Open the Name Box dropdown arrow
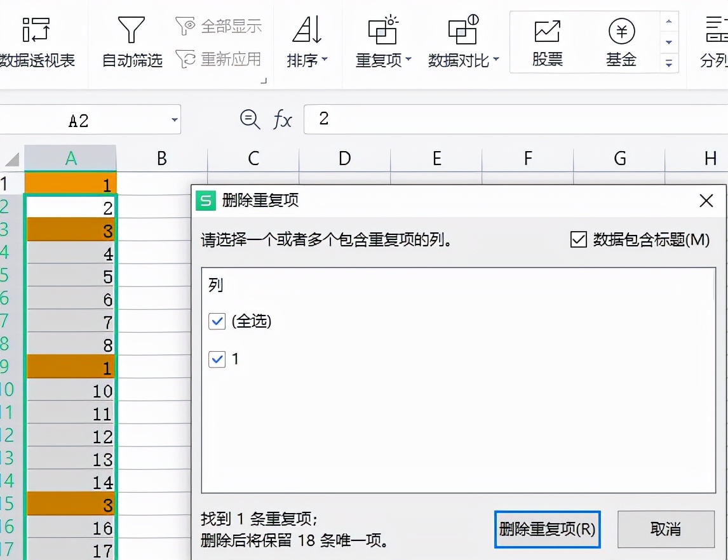This screenshot has width=728, height=560. pyautogui.click(x=174, y=120)
